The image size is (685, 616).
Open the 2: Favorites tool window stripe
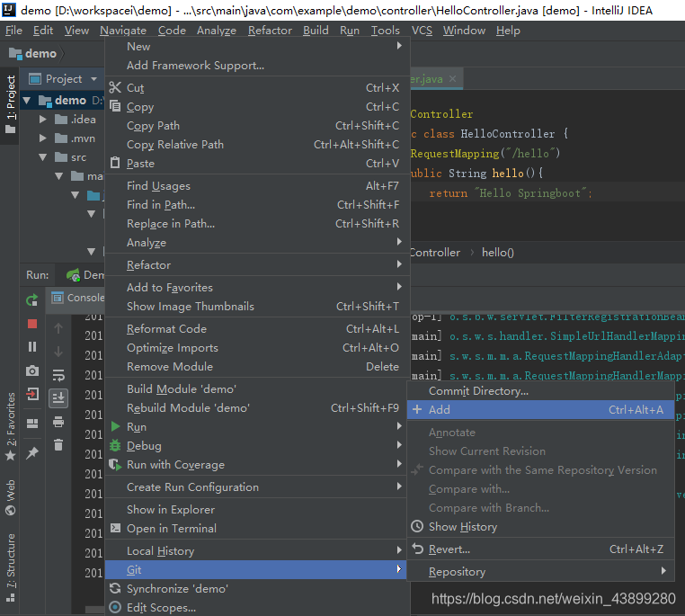tap(10, 426)
